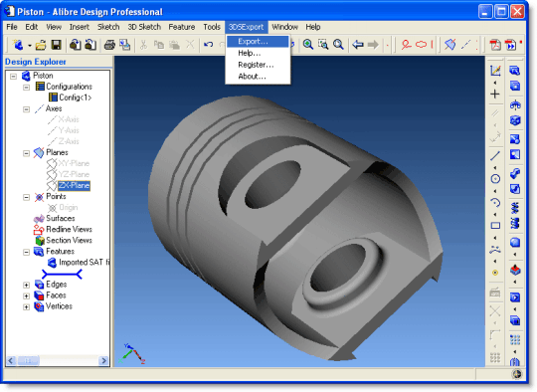The width and height of the screenshot is (537, 392).
Task: Click the Undo arrow icon
Action: click(208, 45)
